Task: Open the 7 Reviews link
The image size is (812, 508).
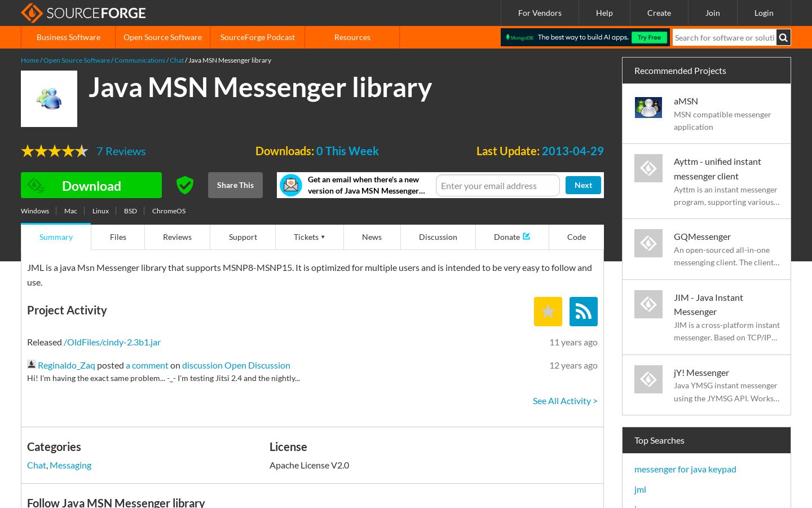Action: coord(121,151)
